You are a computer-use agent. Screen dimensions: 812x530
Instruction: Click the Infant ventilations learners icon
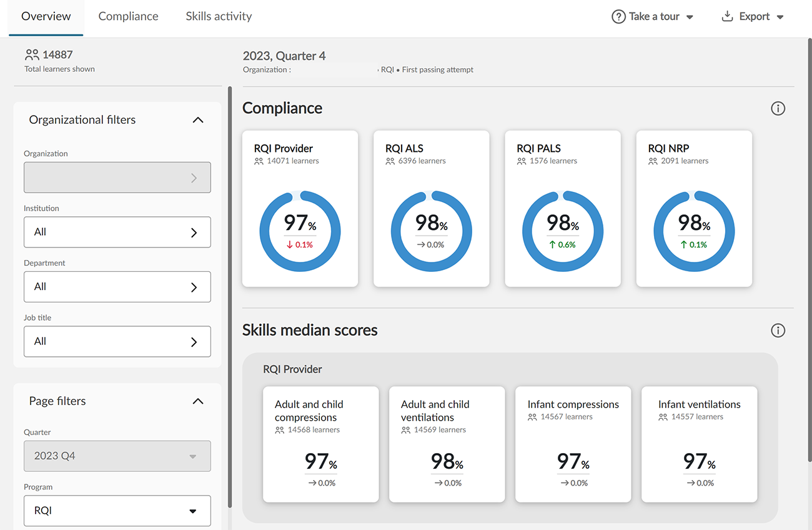663,417
